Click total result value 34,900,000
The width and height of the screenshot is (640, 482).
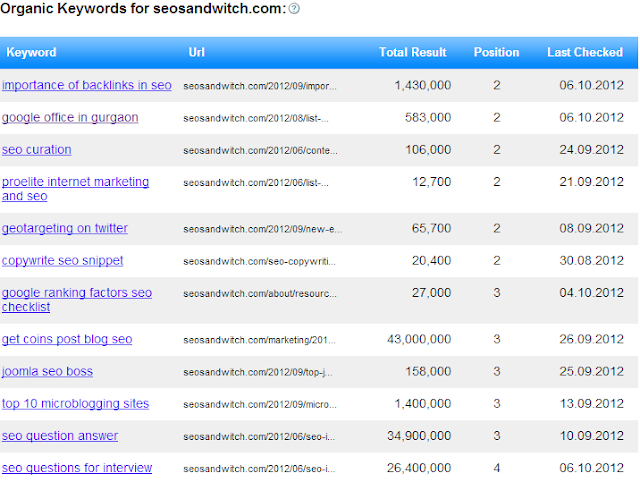point(419,436)
